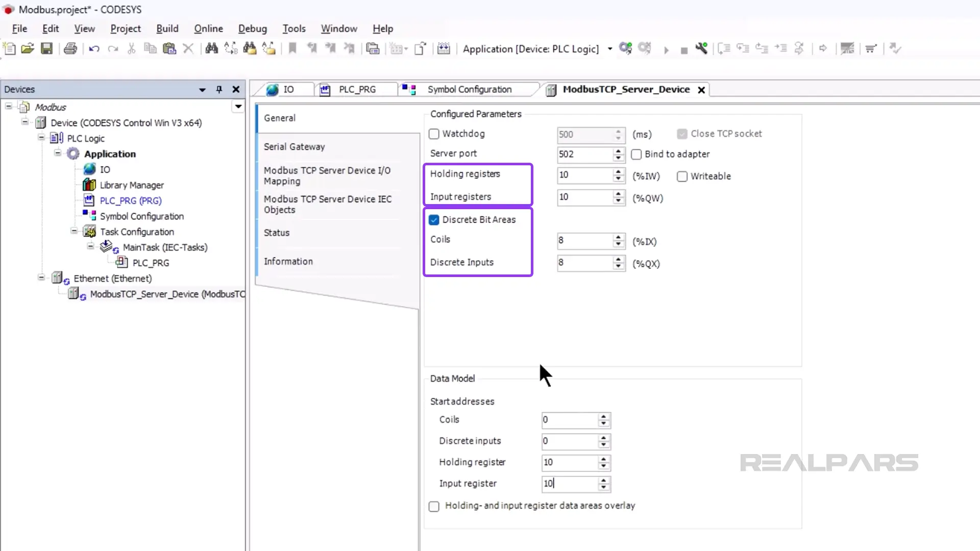The height and width of the screenshot is (551, 980).
Task: Undo the last action with the toolbar arrow
Action: pos(94,49)
